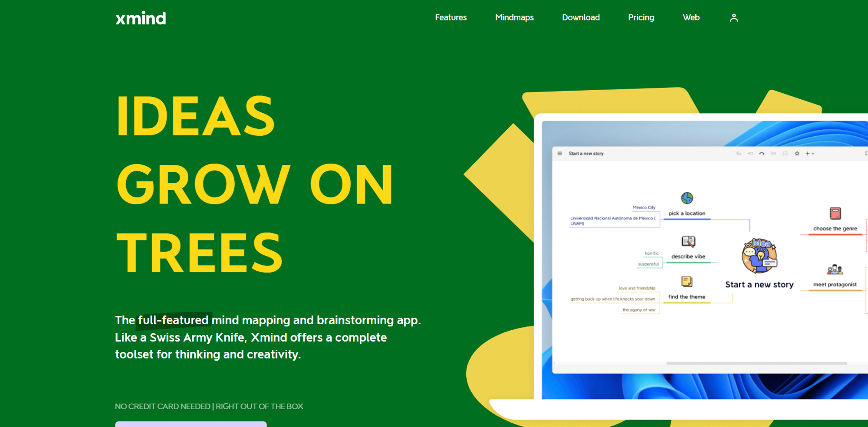Open the user account profile icon

pyautogui.click(x=733, y=18)
